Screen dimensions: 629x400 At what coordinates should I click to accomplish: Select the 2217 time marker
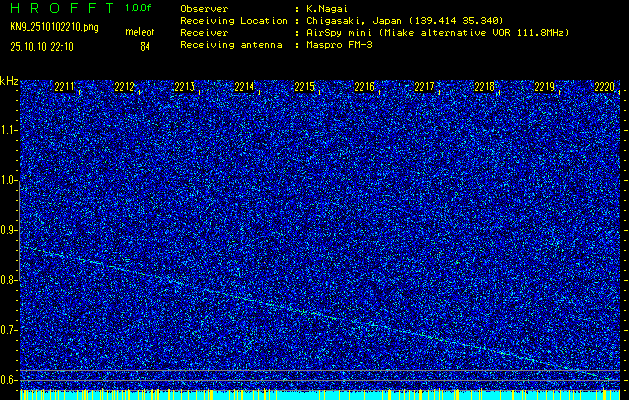coord(424,88)
